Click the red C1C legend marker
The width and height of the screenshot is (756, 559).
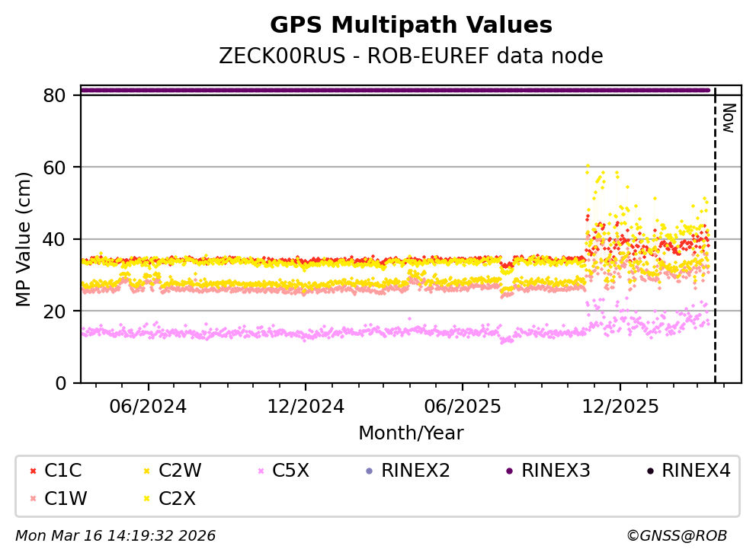click(31, 471)
